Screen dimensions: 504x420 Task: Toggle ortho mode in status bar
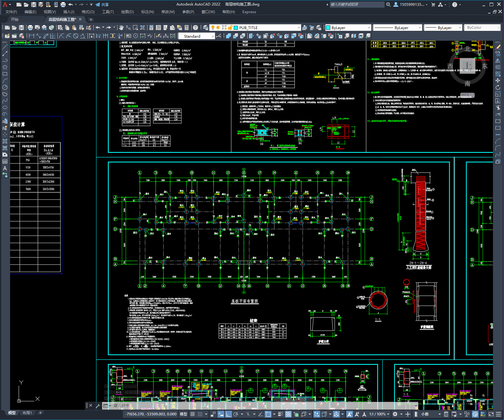229,414
